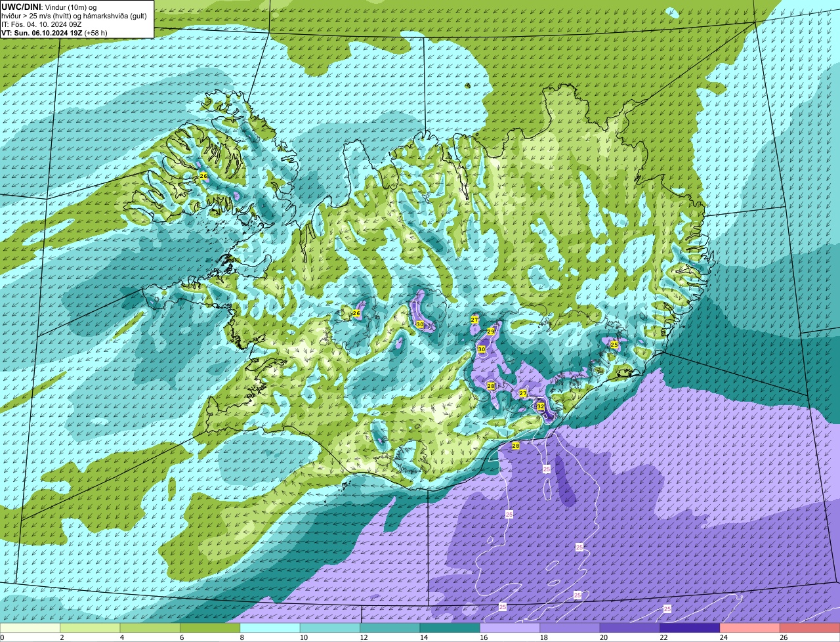This screenshot has width=840, height=642.
Task: Click the legend tick label '26'
Action: point(784,637)
